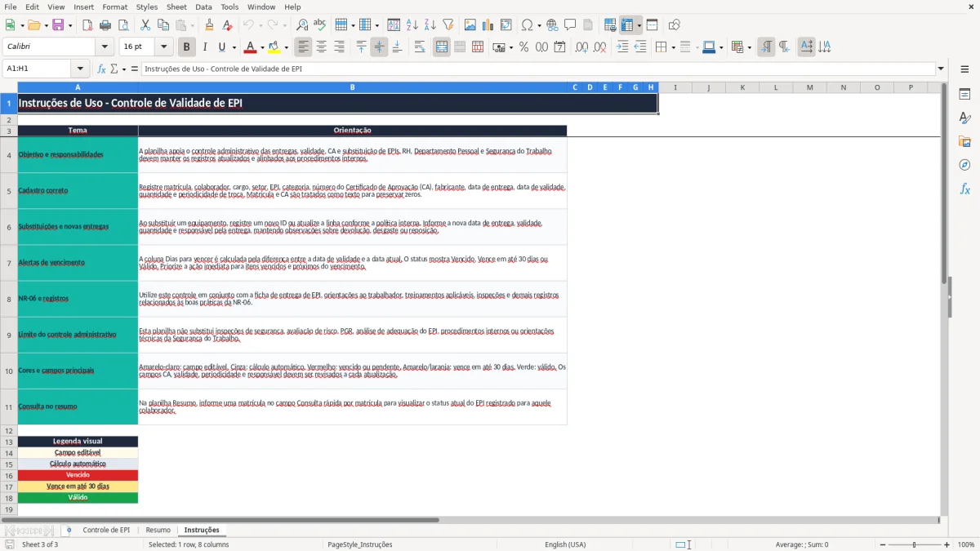980x551 pixels.
Task: Open Font Color dropdown arrow
Action: point(262,47)
